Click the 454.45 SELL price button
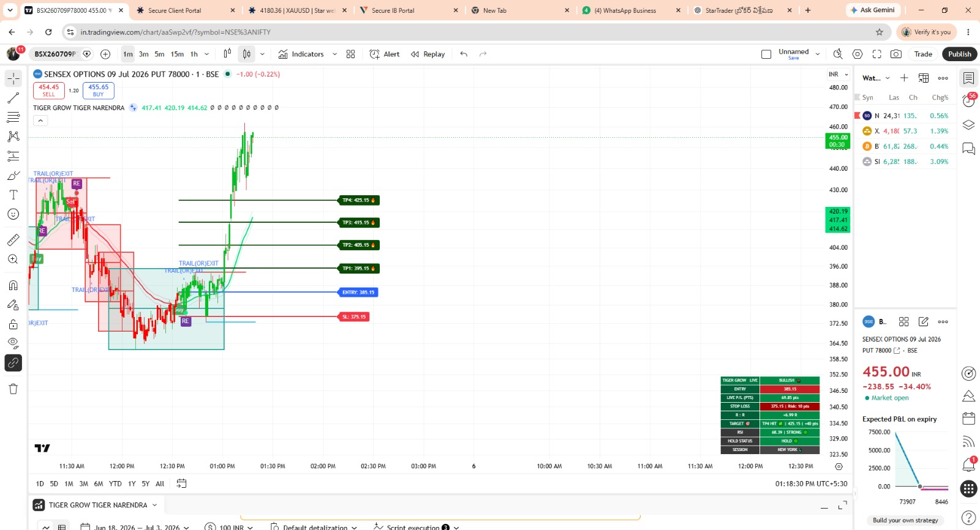 click(49, 91)
